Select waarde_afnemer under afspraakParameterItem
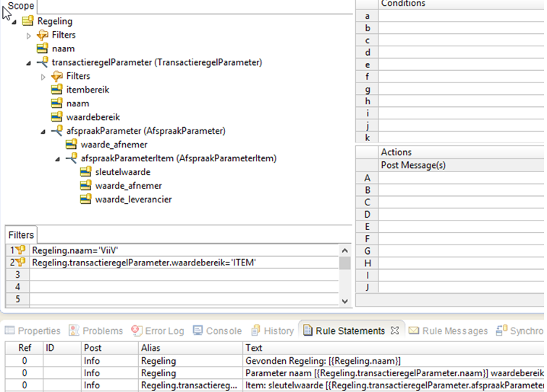This screenshot has height=392, width=547. pos(128,186)
